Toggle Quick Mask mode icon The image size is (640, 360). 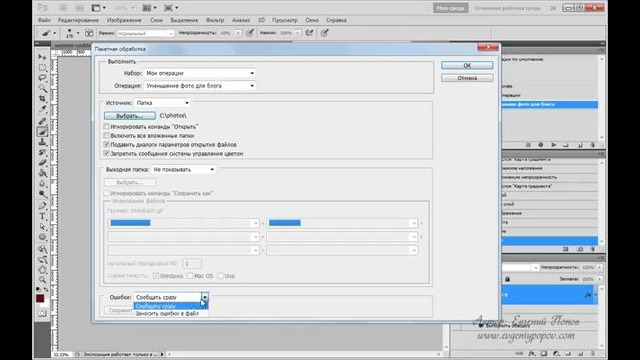click(42, 313)
